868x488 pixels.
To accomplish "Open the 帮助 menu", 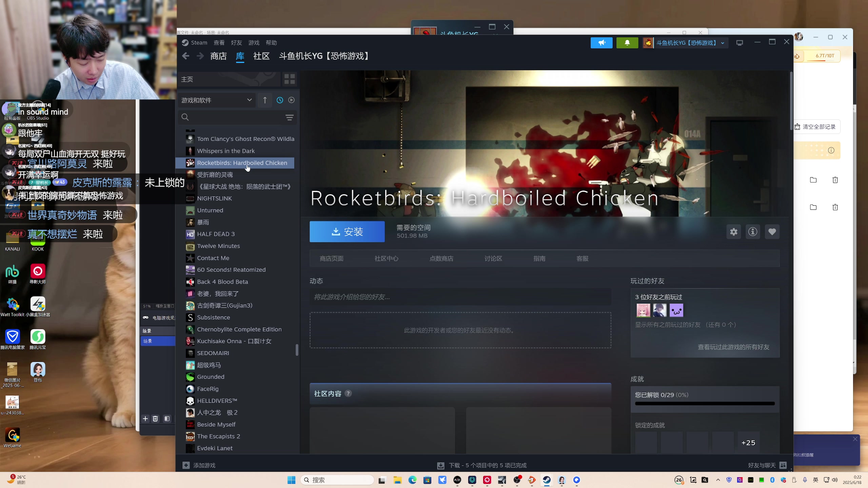I will pyautogui.click(x=271, y=43).
